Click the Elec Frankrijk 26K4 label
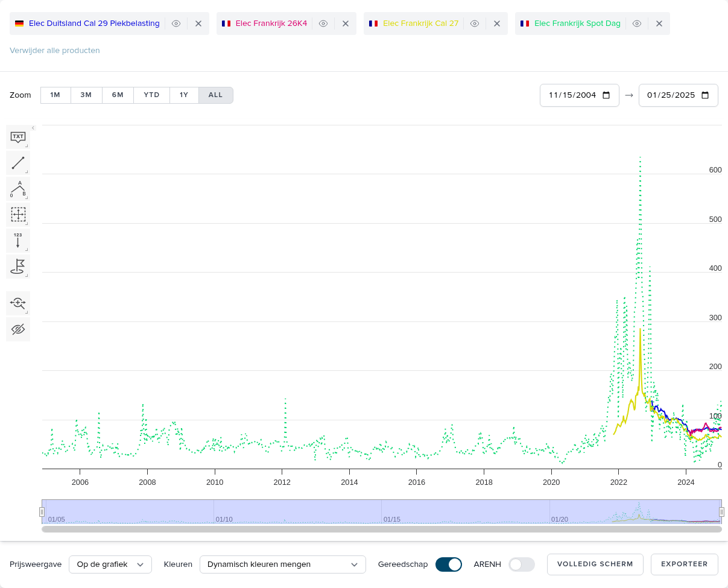This screenshot has width=728, height=588. tap(271, 24)
